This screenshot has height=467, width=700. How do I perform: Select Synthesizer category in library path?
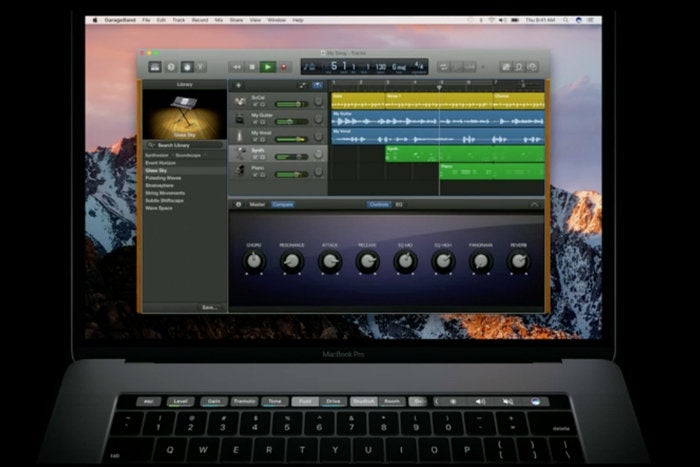[157, 155]
